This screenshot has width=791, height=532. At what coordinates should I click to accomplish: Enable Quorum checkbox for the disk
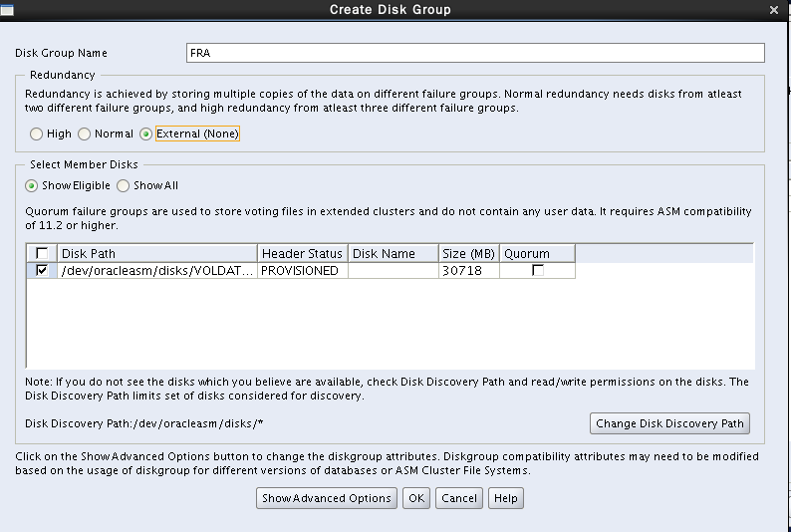pos(538,270)
